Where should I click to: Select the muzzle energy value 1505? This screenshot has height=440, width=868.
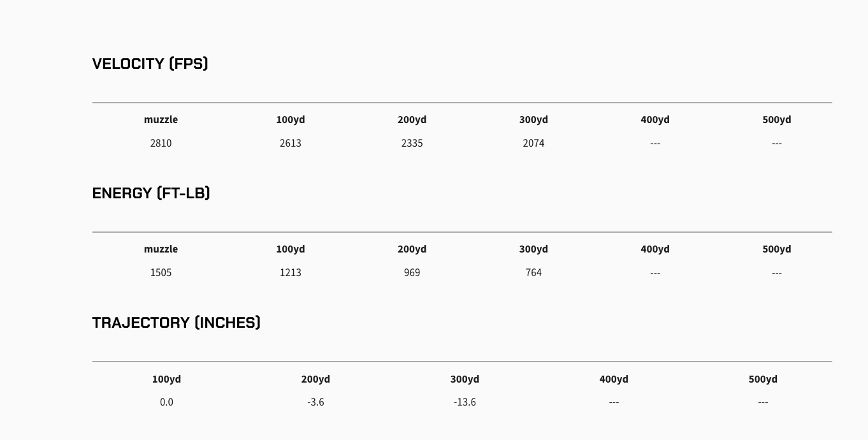(x=161, y=273)
